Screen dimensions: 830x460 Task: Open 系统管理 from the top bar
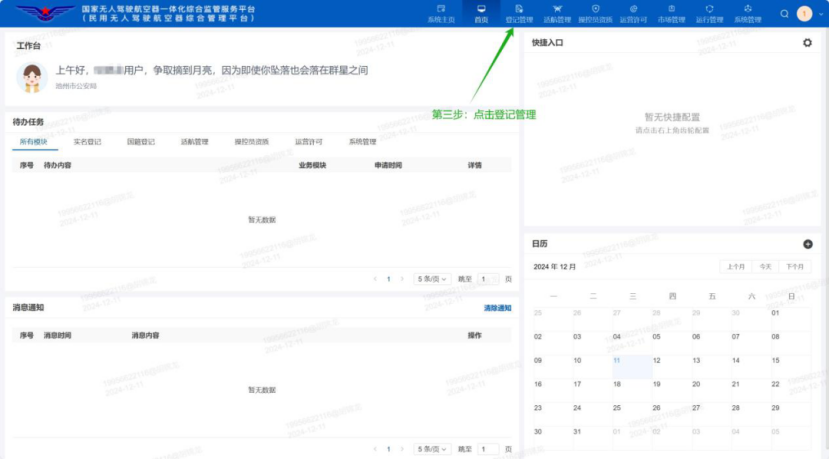(747, 13)
